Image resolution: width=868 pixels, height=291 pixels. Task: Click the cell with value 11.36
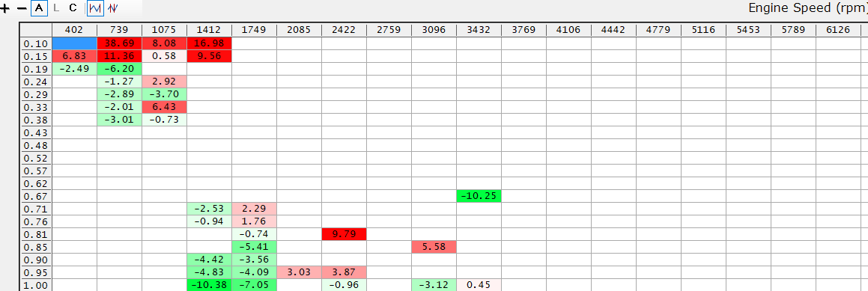tap(120, 56)
